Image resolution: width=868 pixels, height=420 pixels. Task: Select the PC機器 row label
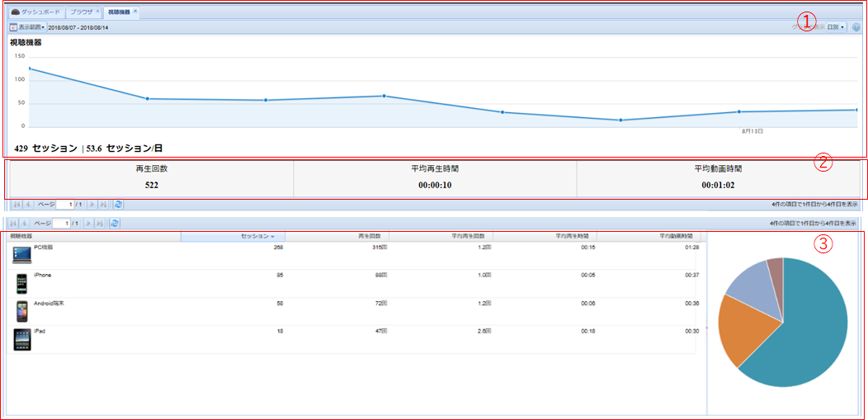tap(44, 248)
